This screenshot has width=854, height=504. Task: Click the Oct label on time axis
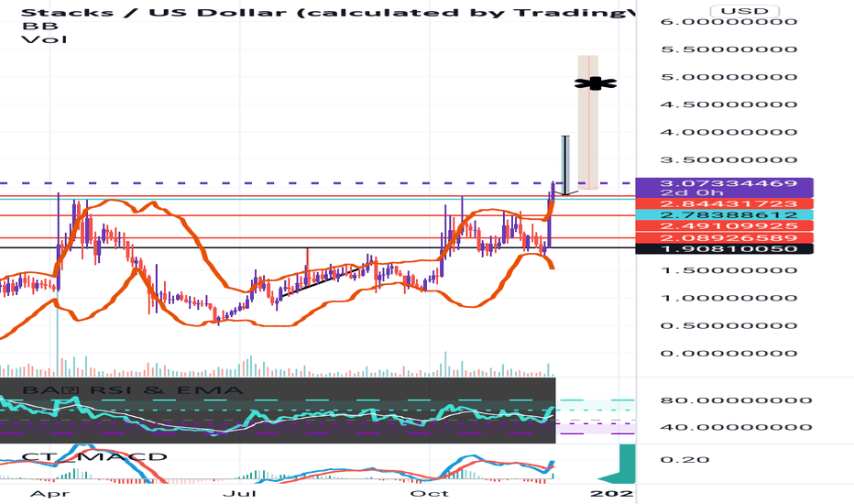(x=430, y=494)
